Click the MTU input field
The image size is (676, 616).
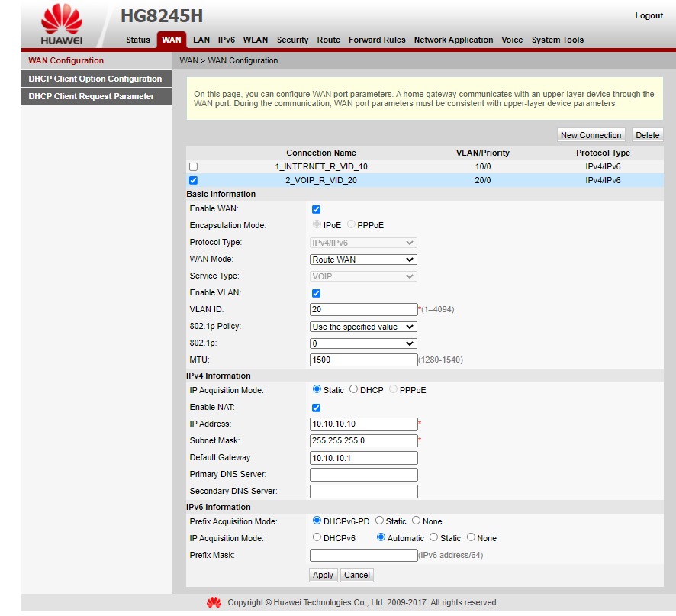click(x=363, y=360)
